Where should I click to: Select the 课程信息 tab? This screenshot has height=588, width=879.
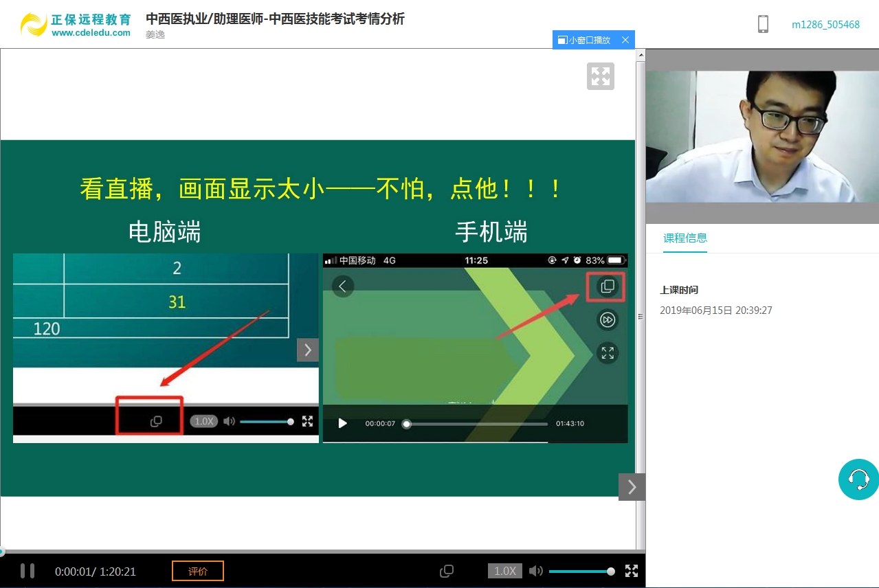click(x=685, y=238)
